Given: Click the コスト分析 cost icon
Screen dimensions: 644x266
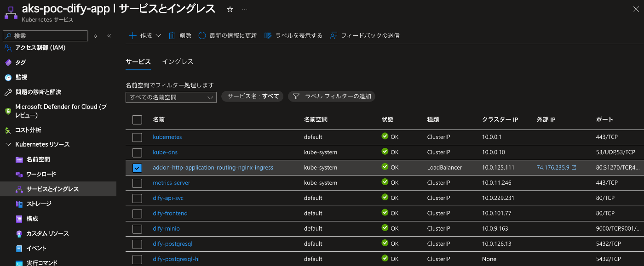Looking at the screenshot, I should tap(8, 130).
